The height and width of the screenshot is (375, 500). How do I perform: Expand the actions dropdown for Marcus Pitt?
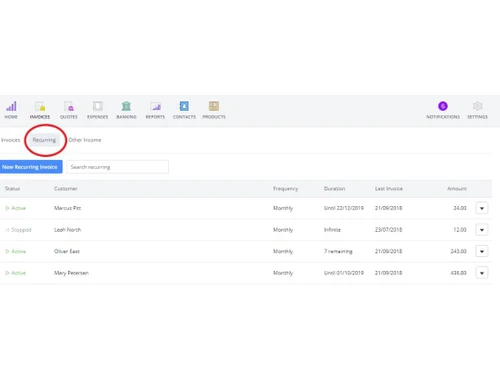482,208
